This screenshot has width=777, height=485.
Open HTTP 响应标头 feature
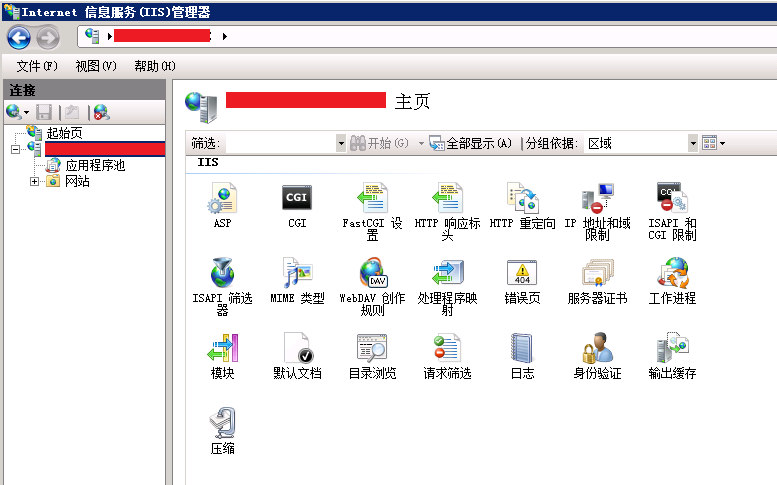point(447,199)
